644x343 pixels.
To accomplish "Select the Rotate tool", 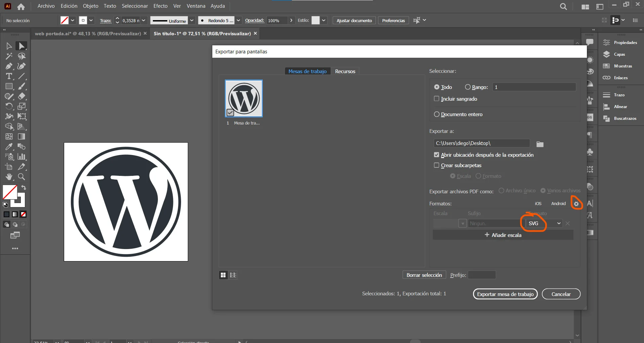I will pyautogui.click(x=9, y=106).
